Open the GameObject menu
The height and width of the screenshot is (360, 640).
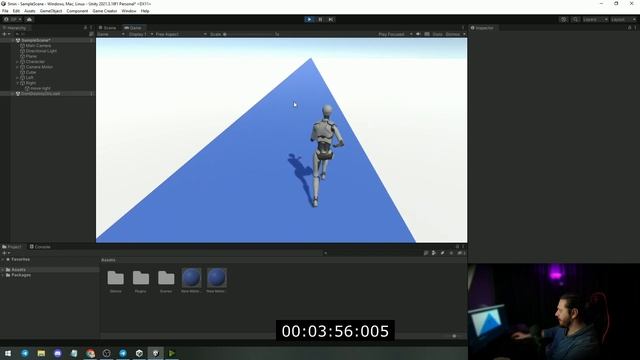click(x=51, y=11)
